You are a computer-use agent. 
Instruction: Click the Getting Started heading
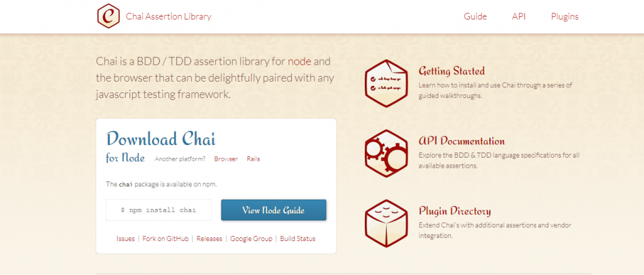point(452,71)
